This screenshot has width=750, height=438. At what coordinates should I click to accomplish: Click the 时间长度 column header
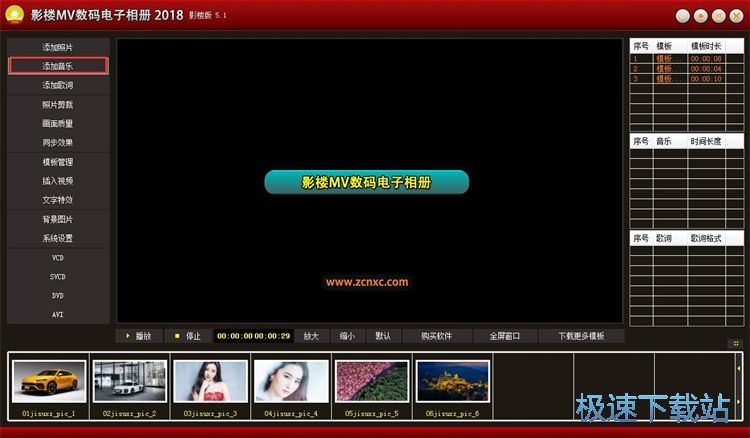point(706,141)
